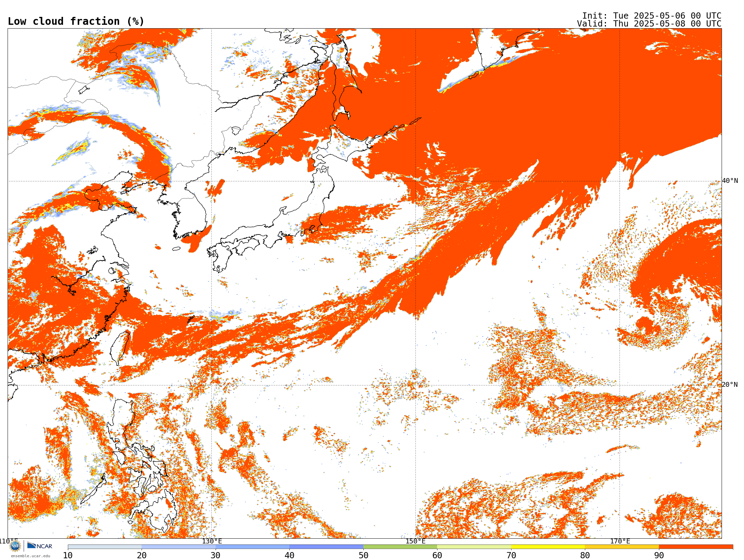This screenshot has height=560, width=744.
Task: Pick the 90+ orange-red colorbar segment
Action: point(696,547)
